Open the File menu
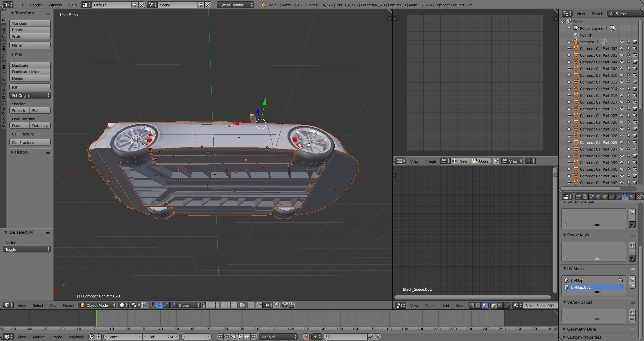Image resolution: width=644 pixels, height=341 pixels. click(x=20, y=5)
